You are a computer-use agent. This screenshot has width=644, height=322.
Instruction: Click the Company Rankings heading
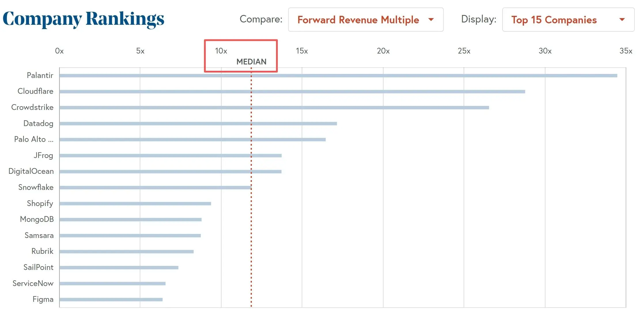point(84,19)
